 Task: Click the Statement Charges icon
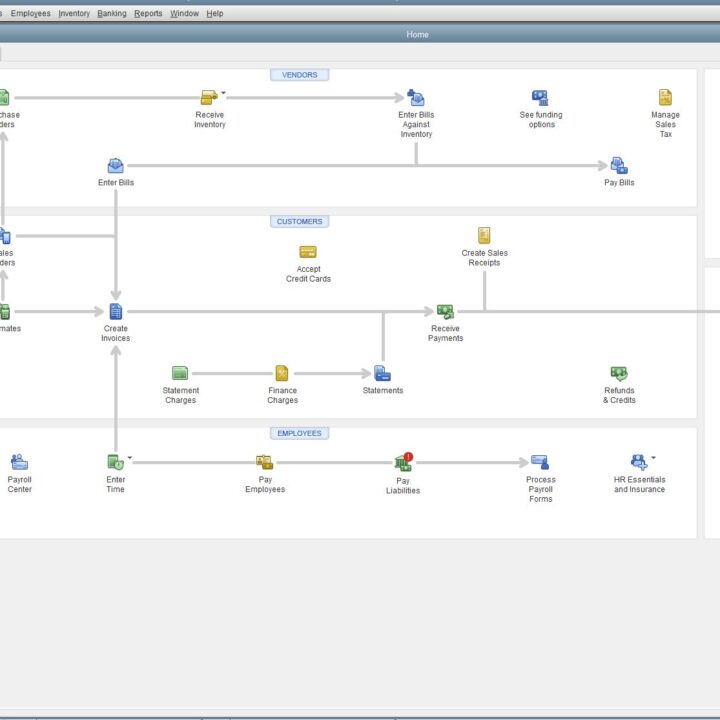click(180, 373)
